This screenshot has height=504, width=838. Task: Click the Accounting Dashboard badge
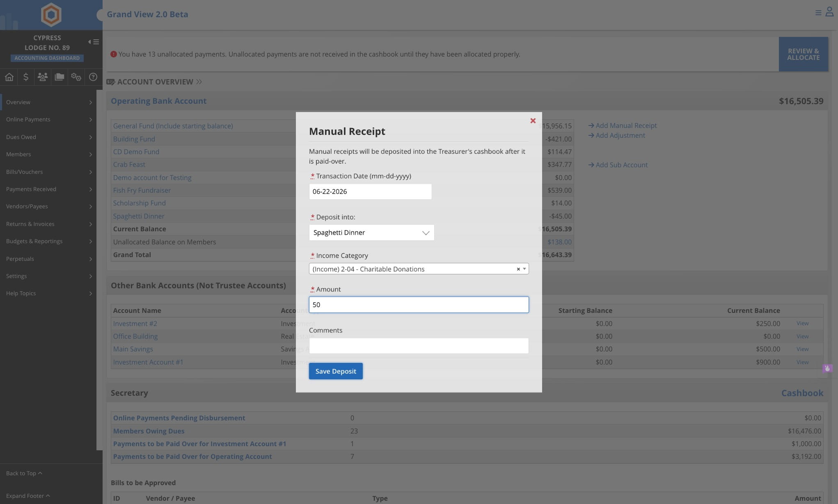47,58
